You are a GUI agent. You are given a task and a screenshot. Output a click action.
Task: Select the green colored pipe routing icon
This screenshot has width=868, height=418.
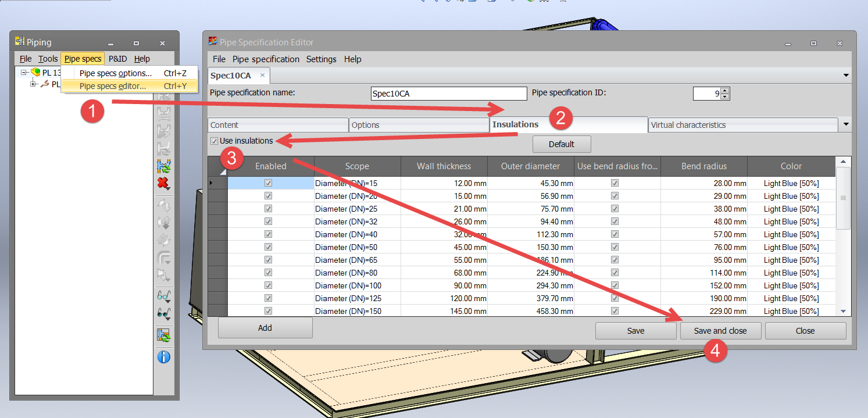click(x=165, y=166)
